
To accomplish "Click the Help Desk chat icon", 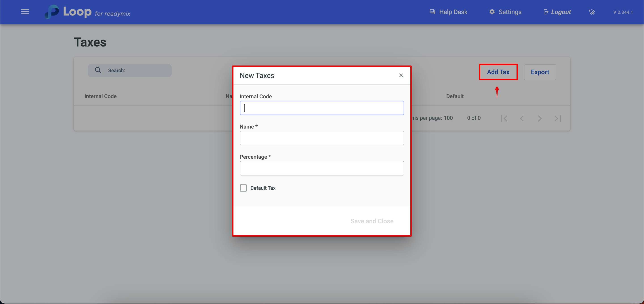I will pyautogui.click(x=432, y=12).
